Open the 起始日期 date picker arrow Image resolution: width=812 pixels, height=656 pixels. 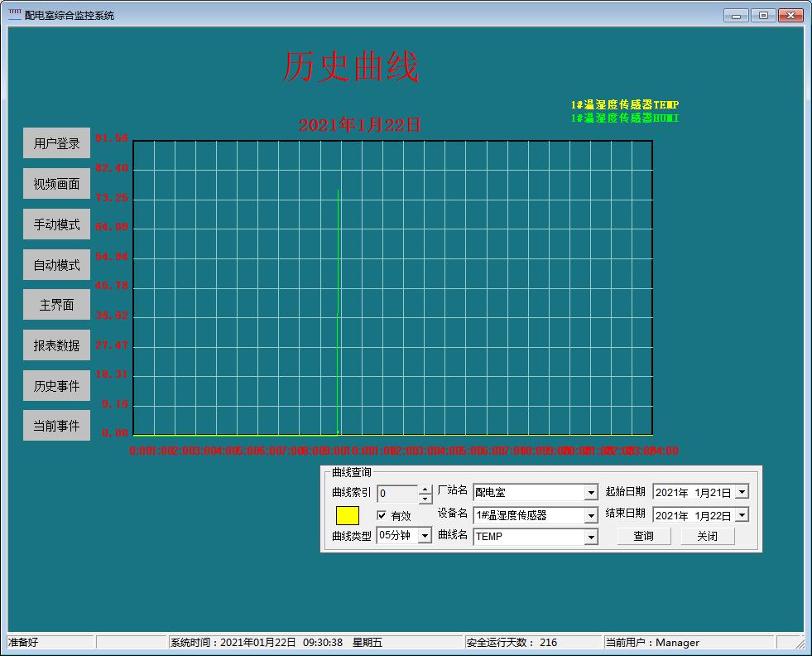742,492
